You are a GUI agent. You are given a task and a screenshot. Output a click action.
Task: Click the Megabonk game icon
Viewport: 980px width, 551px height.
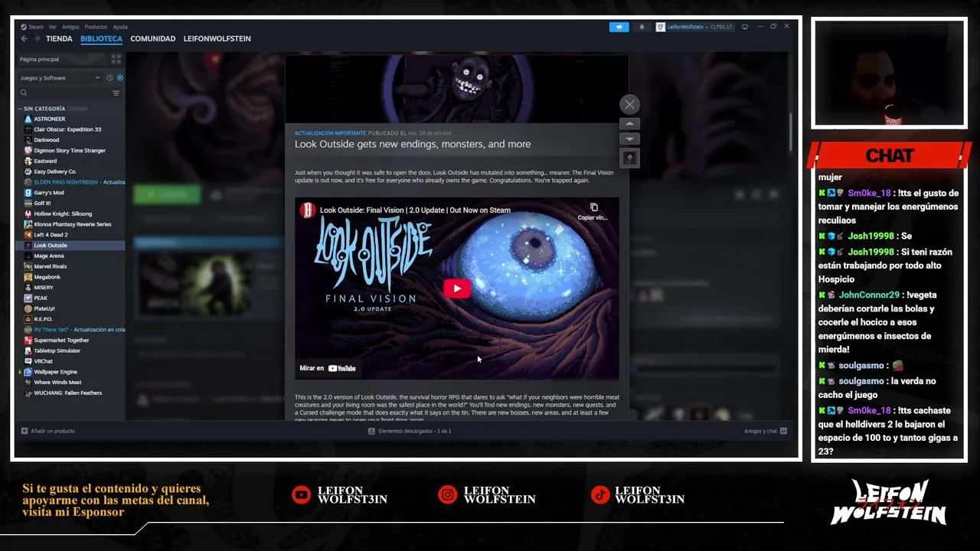[x=28, y=277]
